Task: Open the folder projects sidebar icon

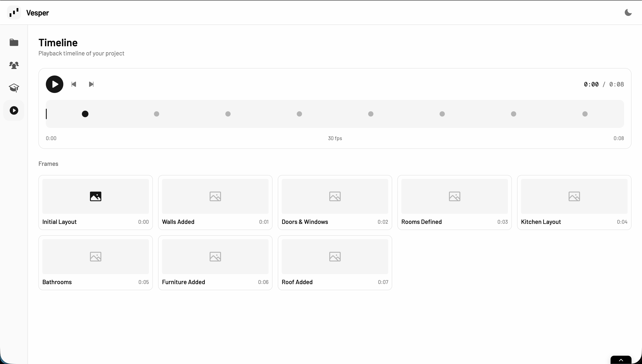Action: (14, 43)
